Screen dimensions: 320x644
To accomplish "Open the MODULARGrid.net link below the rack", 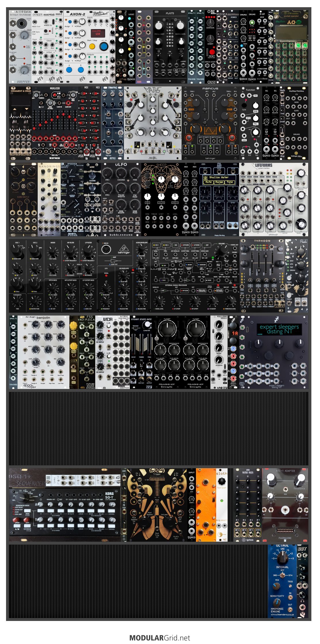I will coord(160,638).
